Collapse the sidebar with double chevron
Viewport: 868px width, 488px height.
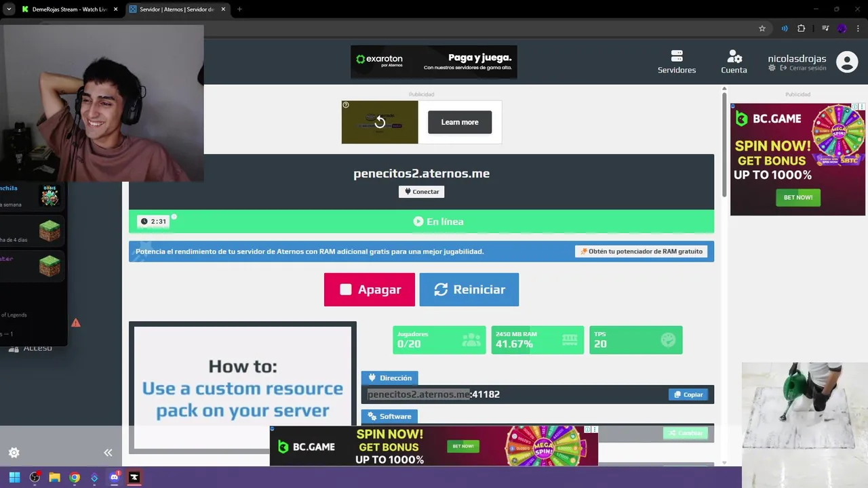[x=108, y=453]
